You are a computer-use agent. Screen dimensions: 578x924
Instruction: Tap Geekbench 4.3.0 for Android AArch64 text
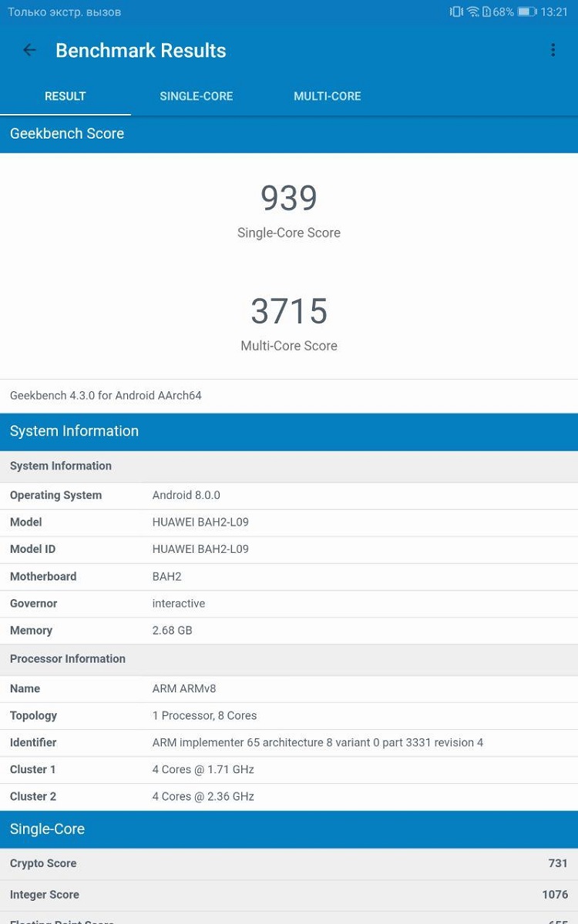click(106, 396)
